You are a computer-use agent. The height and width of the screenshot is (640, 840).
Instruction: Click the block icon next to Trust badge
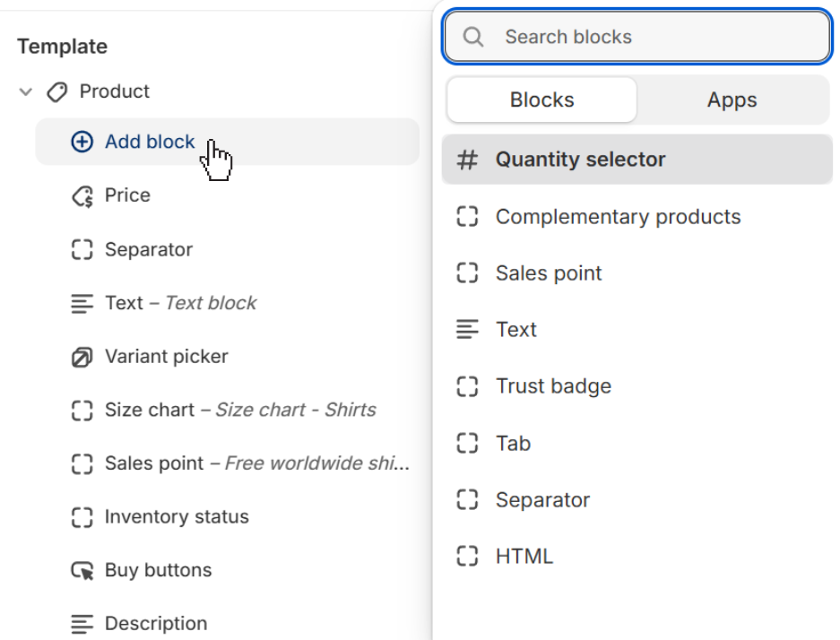(x=467, y=386)
